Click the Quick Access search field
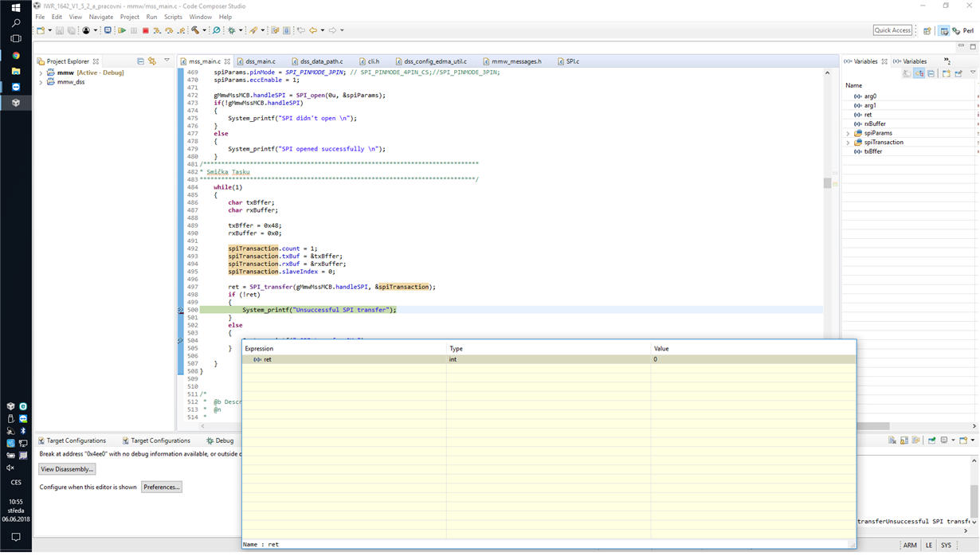Viewport: 980px width, 556px height. click(x=892, y=30)
